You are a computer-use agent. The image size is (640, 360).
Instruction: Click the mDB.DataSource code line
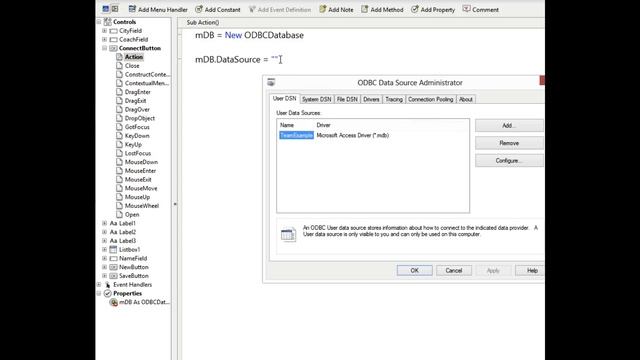click(x=236, y=60)
